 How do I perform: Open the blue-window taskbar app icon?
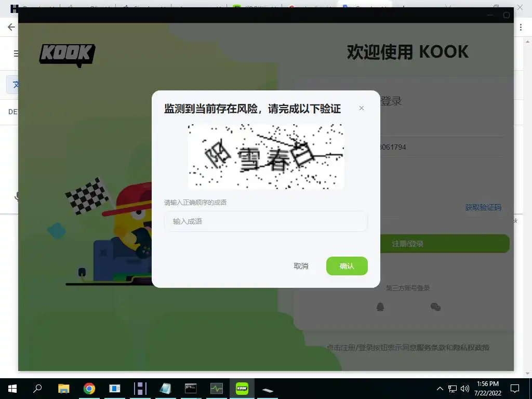(115, 389)
